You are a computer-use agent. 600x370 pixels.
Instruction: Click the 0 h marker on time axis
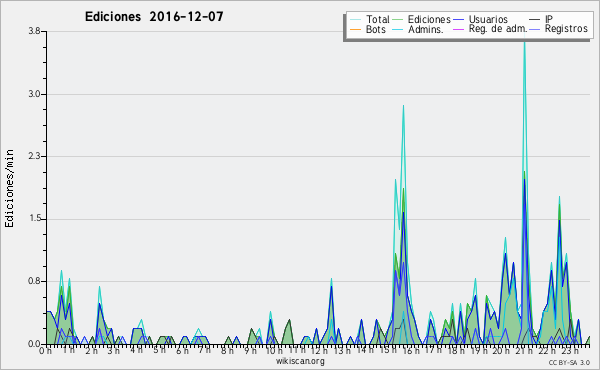pyautogui.click(x=46, y=350)
